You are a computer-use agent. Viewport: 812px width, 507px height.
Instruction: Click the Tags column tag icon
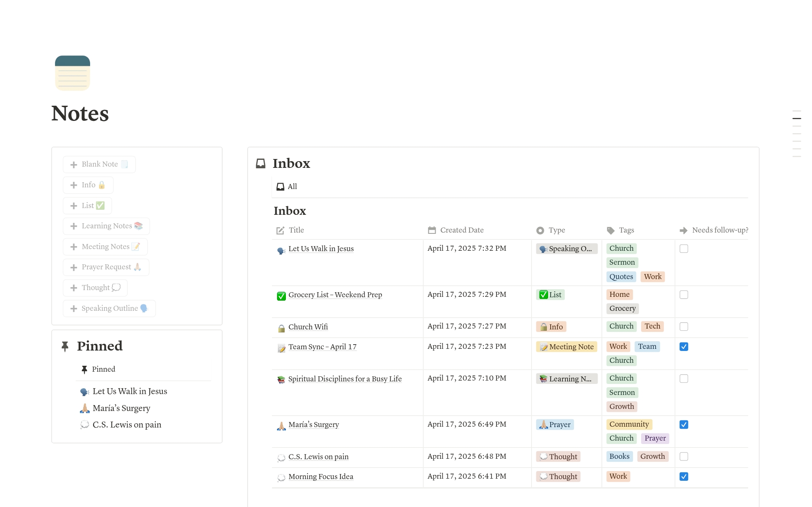point(611,230)
